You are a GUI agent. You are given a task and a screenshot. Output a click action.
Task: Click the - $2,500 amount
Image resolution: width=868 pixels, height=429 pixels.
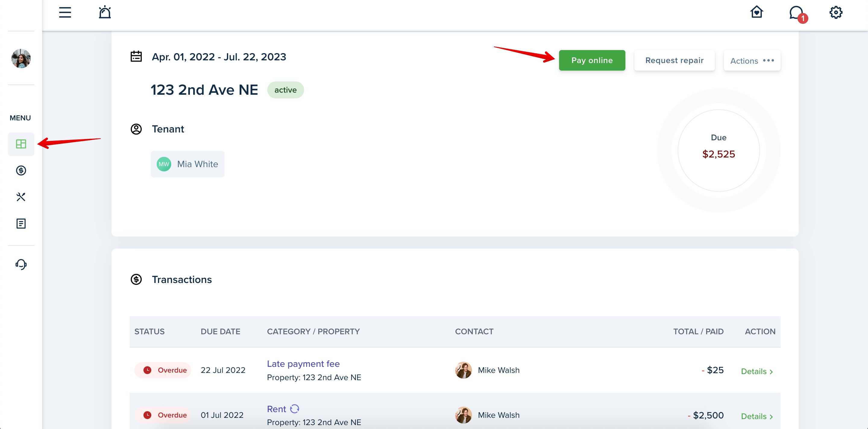(705, 415)
